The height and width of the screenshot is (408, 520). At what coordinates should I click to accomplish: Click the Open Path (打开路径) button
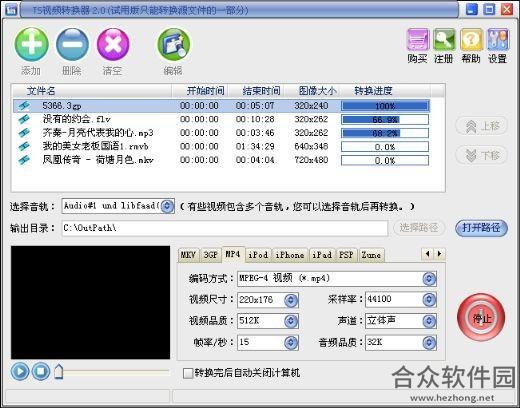click(481, 228)
